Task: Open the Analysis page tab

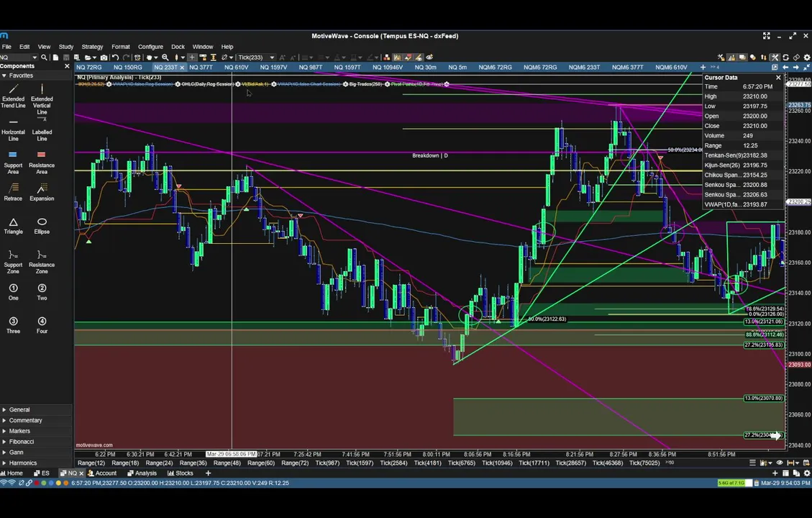Action: click(x=142, y=473)
